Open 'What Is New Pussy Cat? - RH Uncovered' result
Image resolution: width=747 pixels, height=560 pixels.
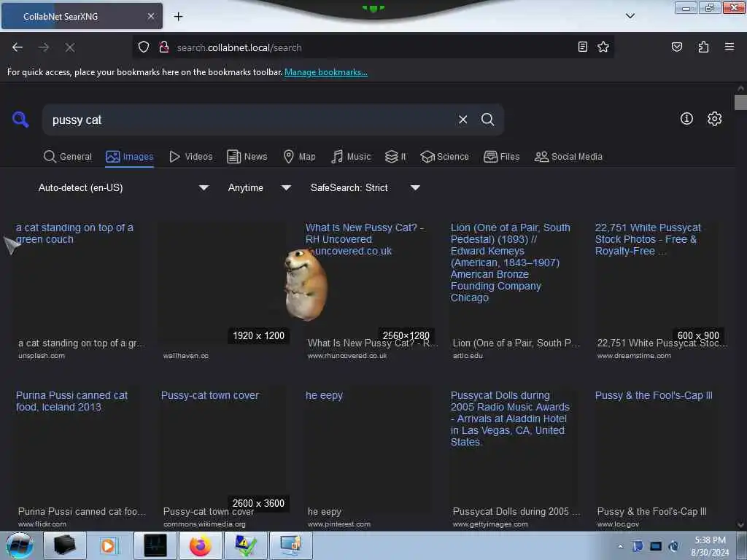point(365,239)
